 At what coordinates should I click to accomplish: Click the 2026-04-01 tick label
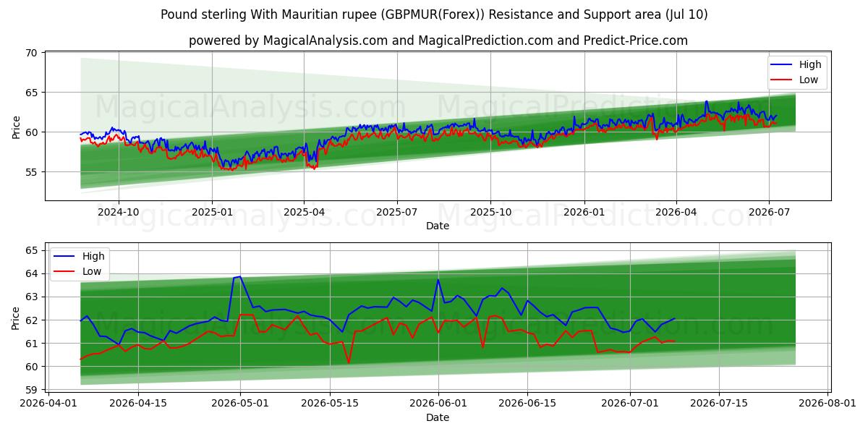coord(50,404)
